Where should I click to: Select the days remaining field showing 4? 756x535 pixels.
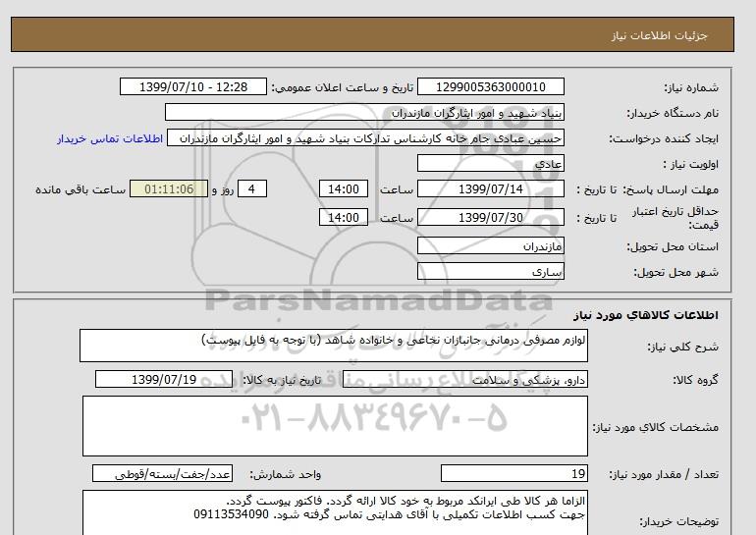(x=252, y=188)
